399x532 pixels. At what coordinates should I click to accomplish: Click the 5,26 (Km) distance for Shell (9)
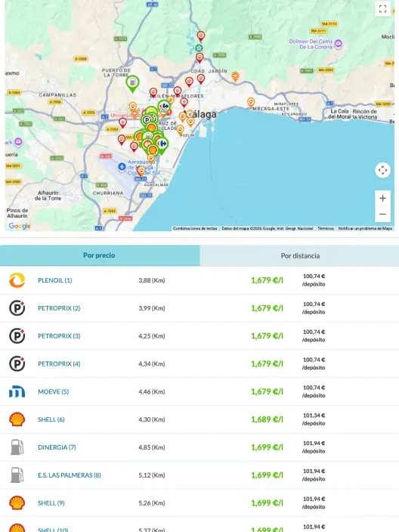pos(152,503)
